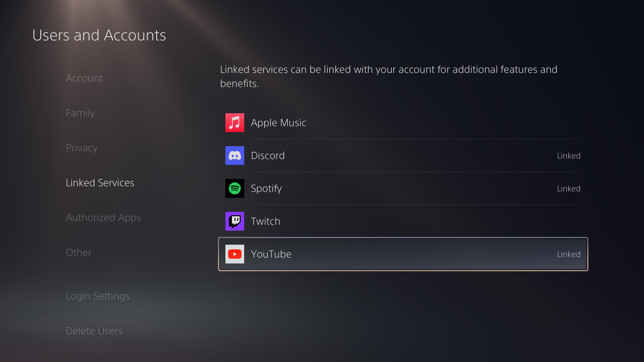
Task: Select the YouTube icon
Action: [234, 254]
